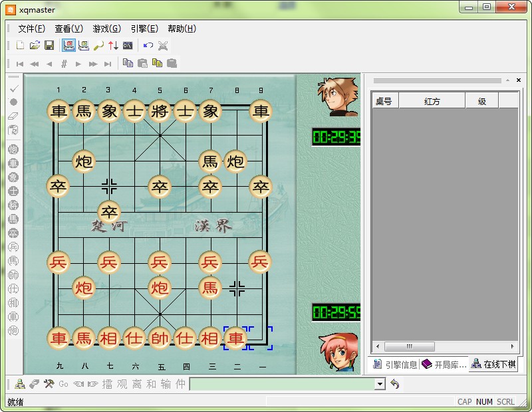This screenshot has width=532, height=412.
Task: Click the blue undo arrow icon
Action: pyautogui.click(x=148, y=45)
